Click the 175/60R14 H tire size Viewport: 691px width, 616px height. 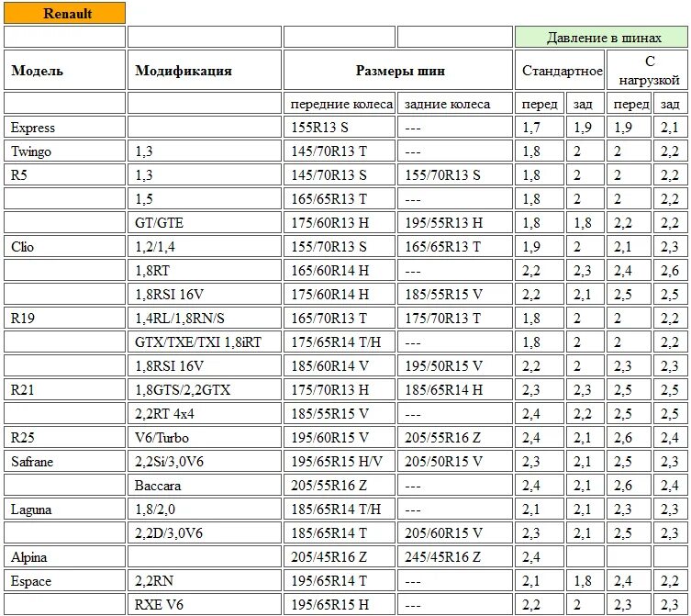[340, 294]
